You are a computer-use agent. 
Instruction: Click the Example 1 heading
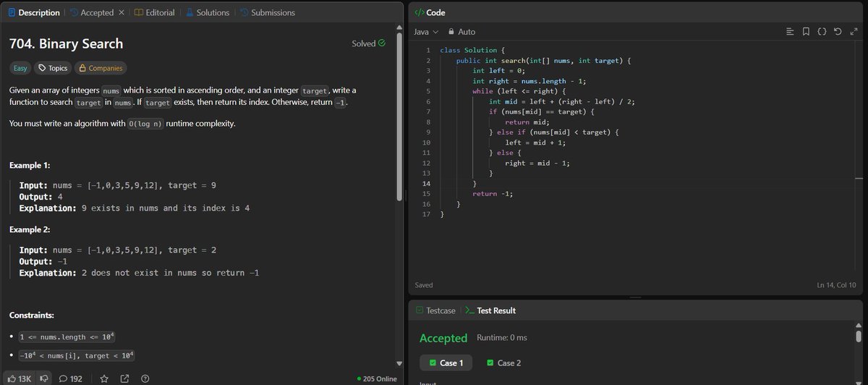30,166
